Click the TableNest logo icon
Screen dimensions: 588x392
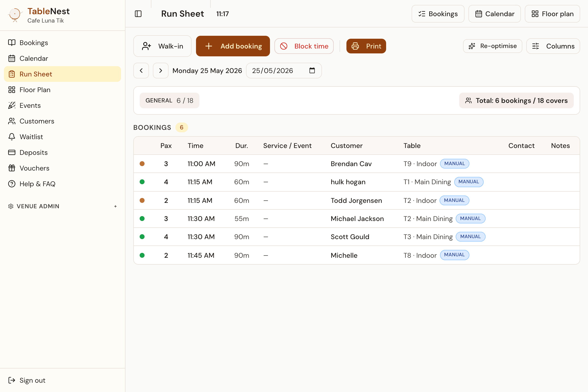(x=15, y=14)
